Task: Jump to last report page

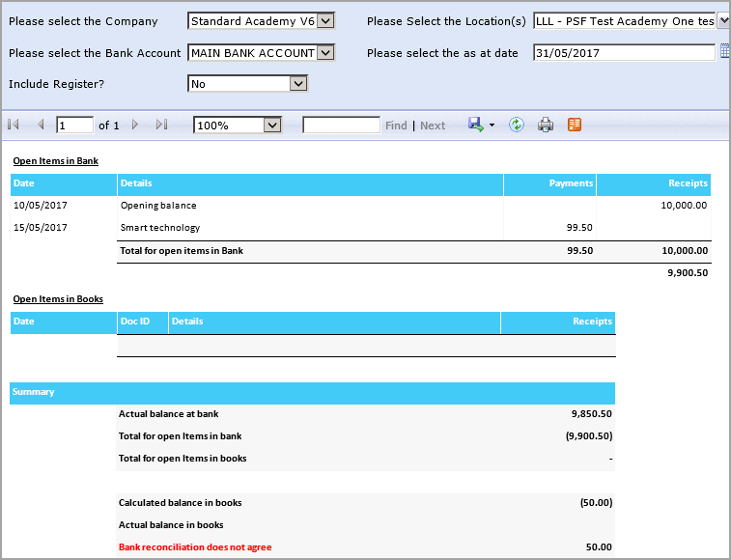Action: point(161,126)
